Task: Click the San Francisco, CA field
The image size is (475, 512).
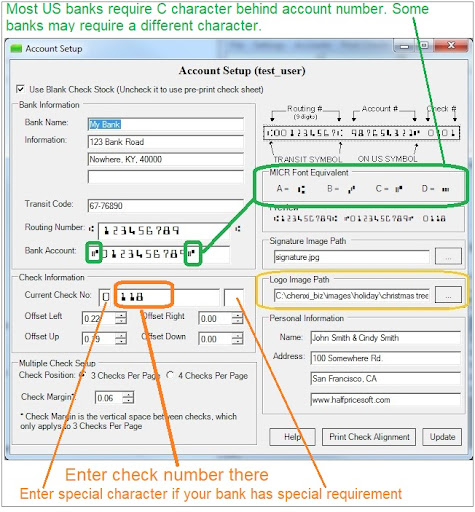Action: coord(386,379)
